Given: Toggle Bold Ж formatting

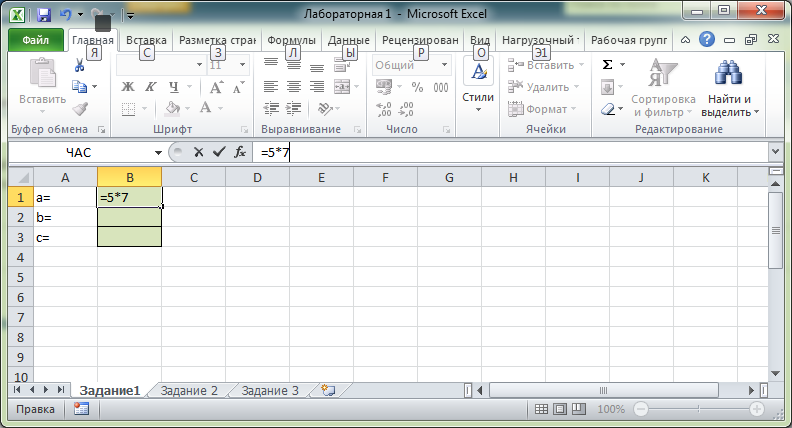Looking at the screenshot, I should tap(128, 87).
